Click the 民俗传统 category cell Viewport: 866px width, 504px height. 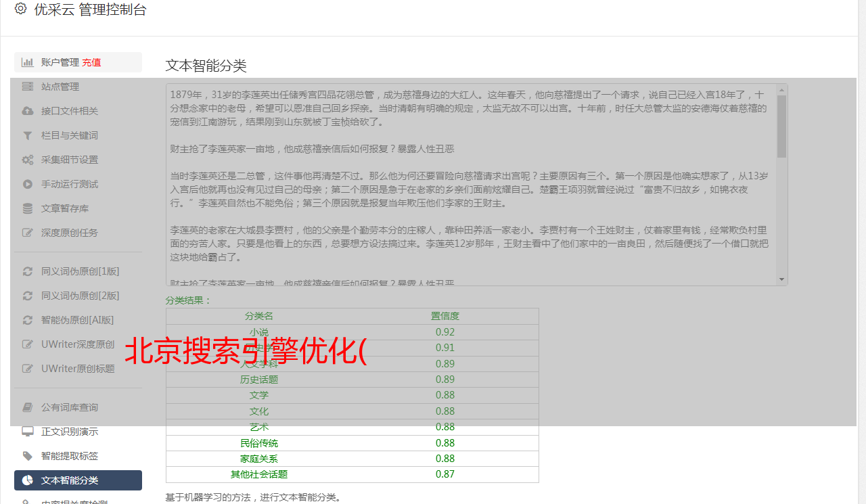point(259,443)
